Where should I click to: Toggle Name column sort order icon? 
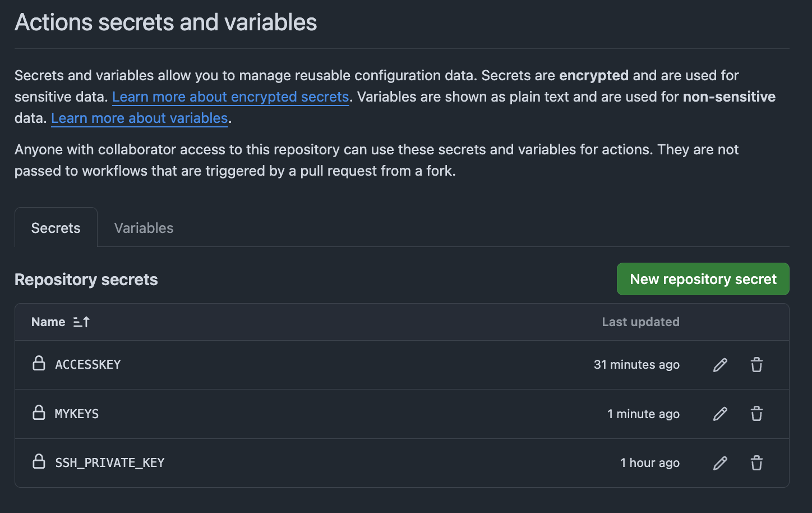[x=81, y=322]
